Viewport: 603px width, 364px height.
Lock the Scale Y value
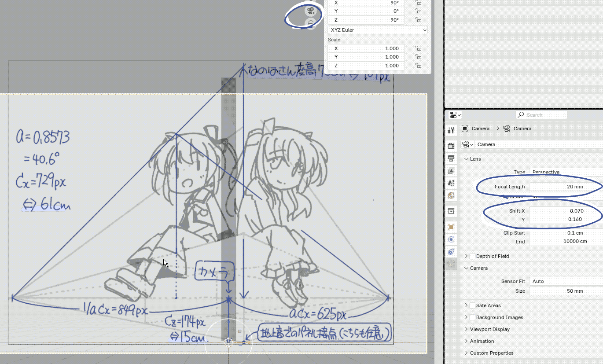418,57
